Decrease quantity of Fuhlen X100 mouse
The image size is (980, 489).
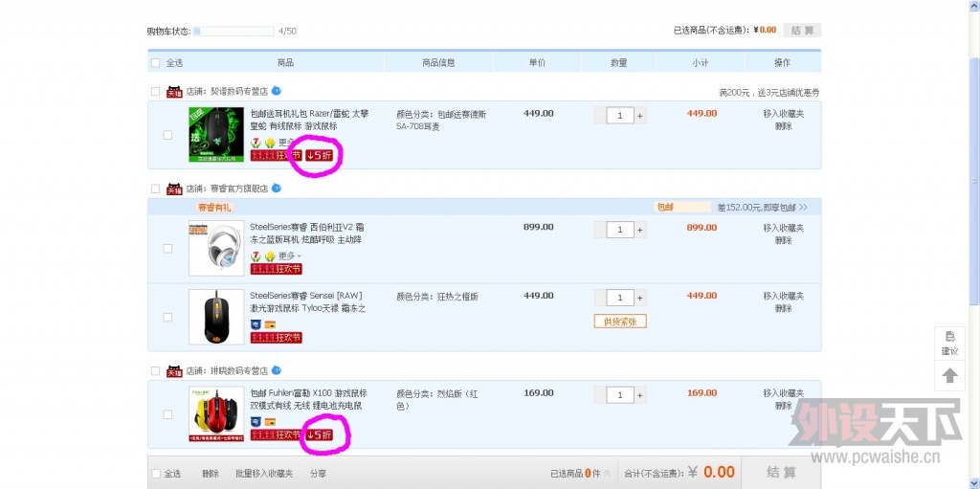tap(601, 395)
